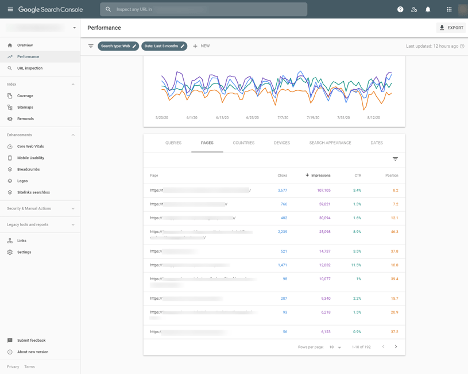Viewport: 468px width, 374px height.
Task: Sort table by Impressions column
Action: [x=318, y=175]
